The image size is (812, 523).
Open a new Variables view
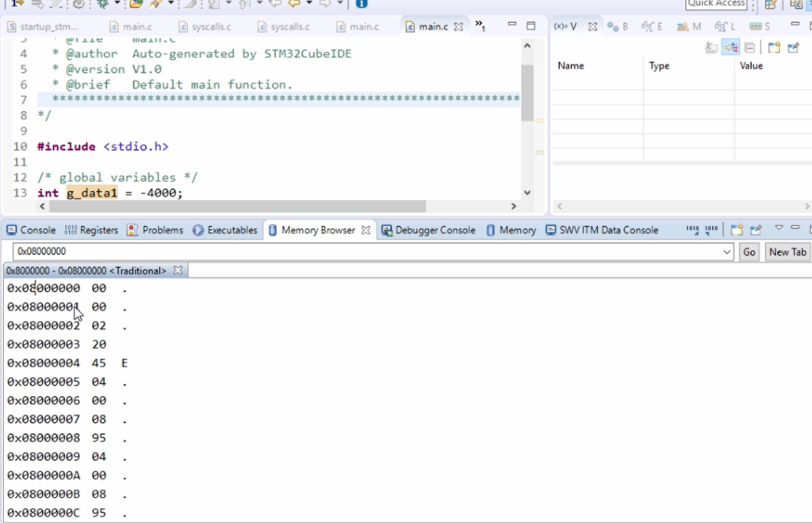point(774,48)
